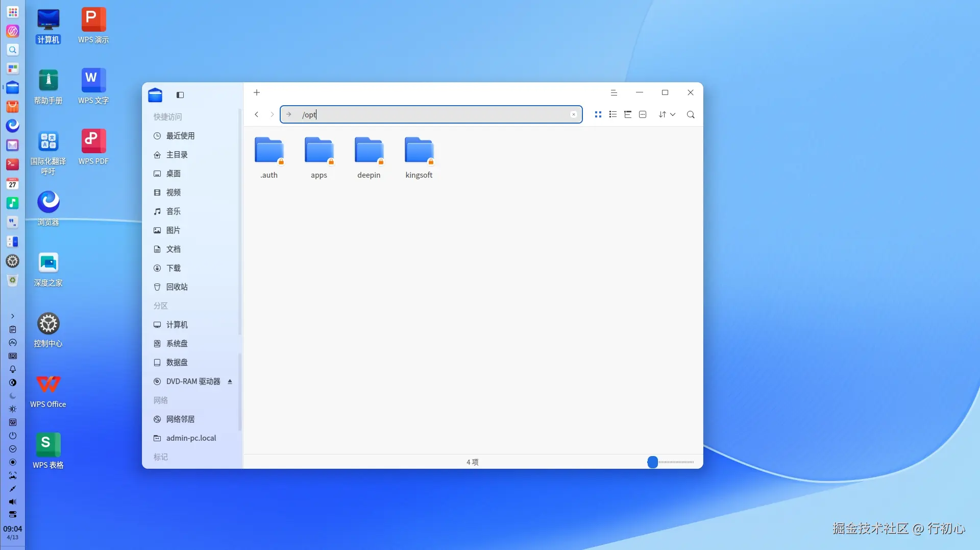The height and width of the screenshot is (550, 980).
Task: Open a new tab with plus button
Action: pyautogui.click(x=257, y=92)
